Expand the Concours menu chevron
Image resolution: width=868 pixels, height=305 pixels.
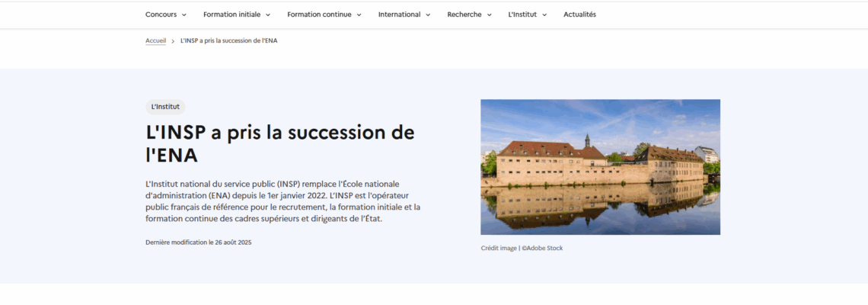click(184, 14)
